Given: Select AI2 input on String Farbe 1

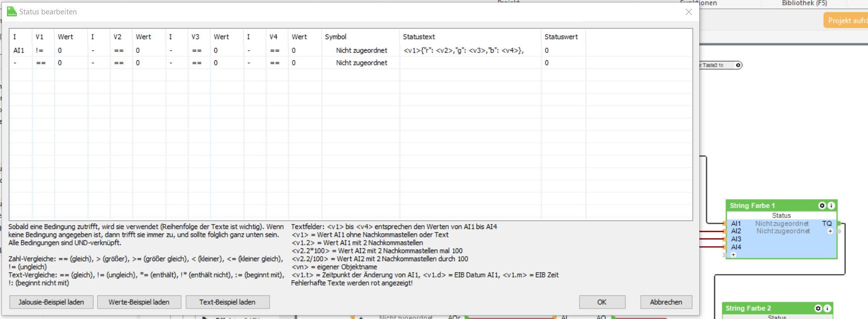Looking at the screenshot, I should 736,231.
